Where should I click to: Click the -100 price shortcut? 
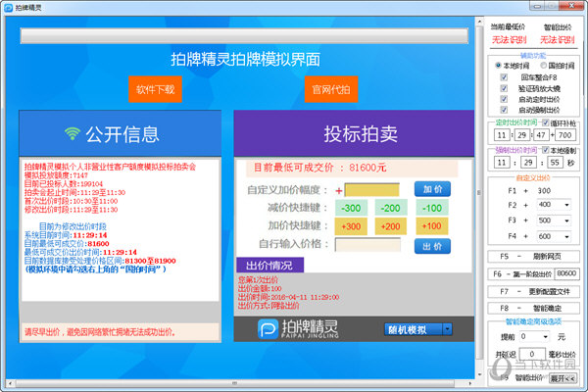(x=432, y=208)
